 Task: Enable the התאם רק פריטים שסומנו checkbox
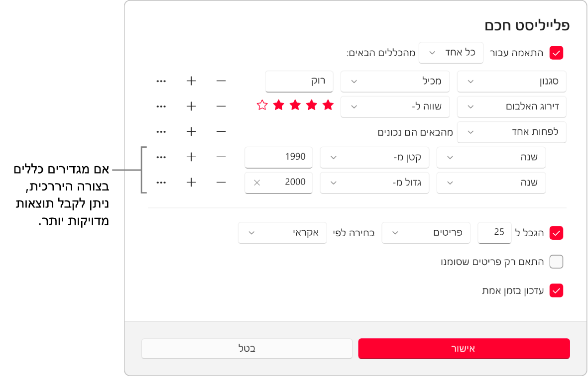click(556, 262)
